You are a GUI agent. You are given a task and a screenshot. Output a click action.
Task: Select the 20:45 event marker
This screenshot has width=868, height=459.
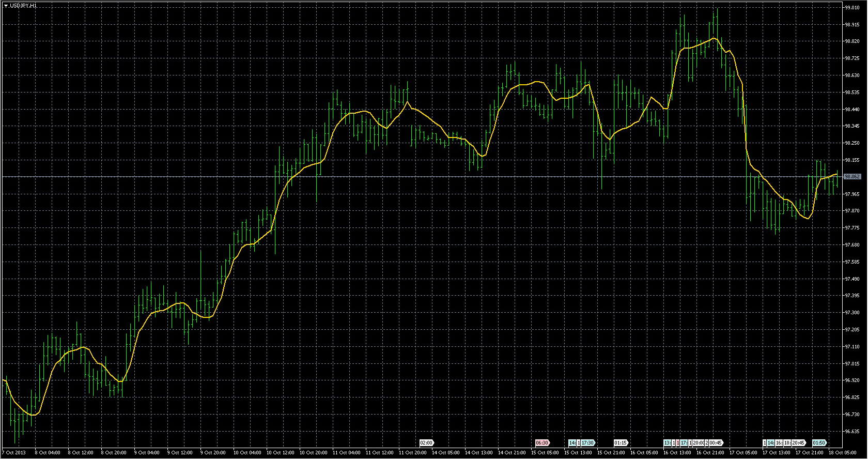pos(798,443)
